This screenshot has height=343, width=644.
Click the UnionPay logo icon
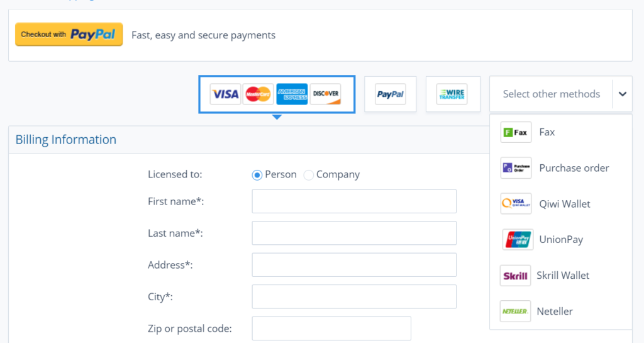point(518,240)
